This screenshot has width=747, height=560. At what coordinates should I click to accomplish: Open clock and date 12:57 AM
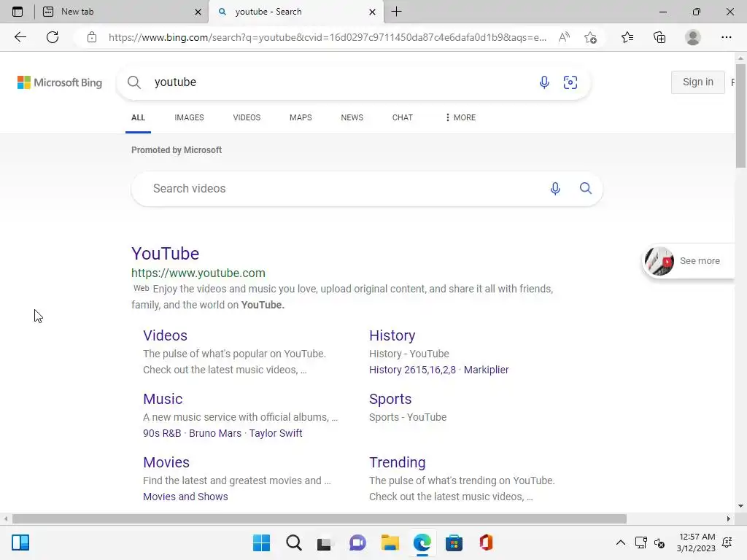pyautogui.click(x=696, y=542)
